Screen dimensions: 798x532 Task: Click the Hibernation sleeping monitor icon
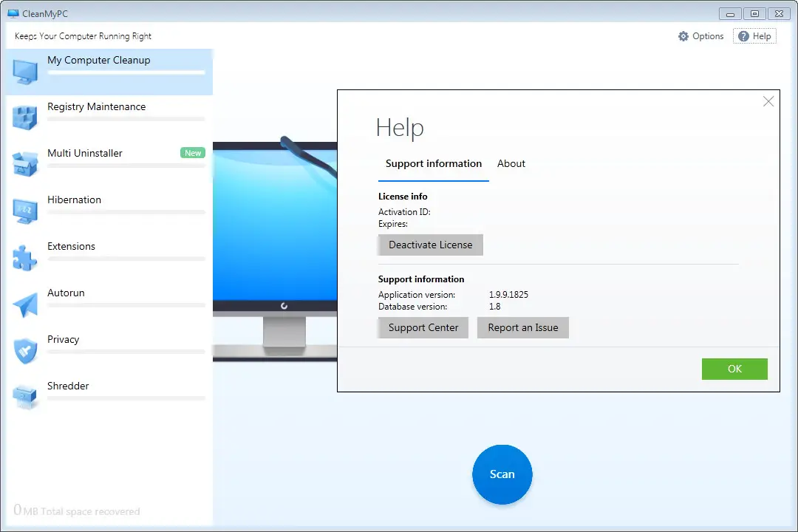(25, 211)
